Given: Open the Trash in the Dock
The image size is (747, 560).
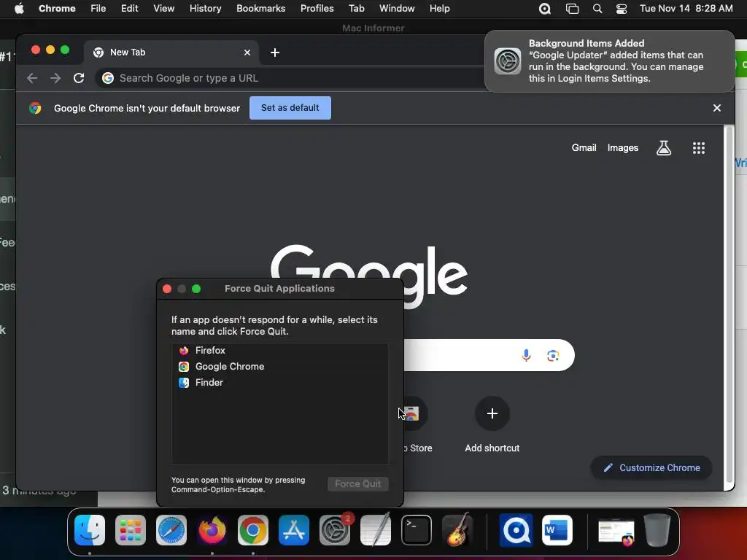Looking at the screenshot, I should point(657,530).
